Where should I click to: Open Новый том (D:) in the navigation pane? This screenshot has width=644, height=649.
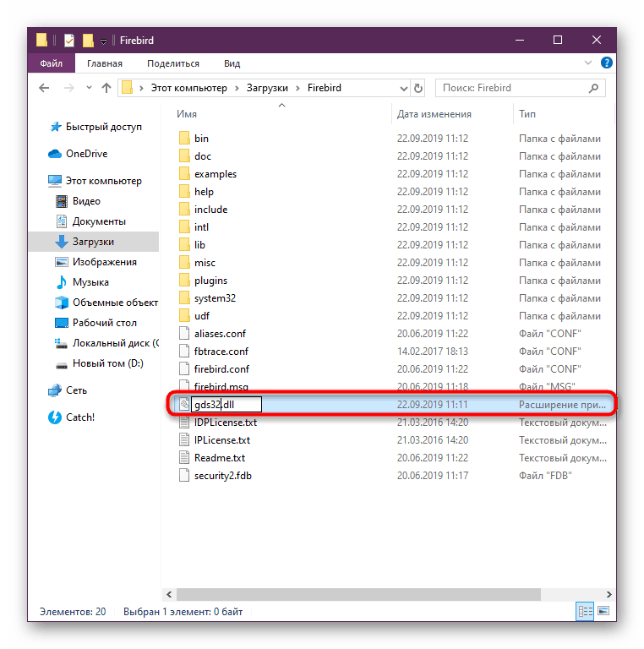point(100,363)
